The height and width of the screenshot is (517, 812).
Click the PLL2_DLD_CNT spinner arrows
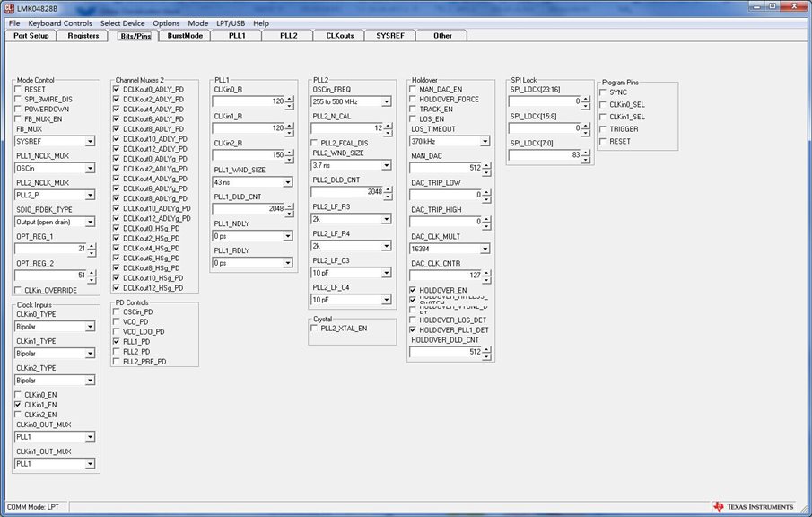(x=388, y=192)
